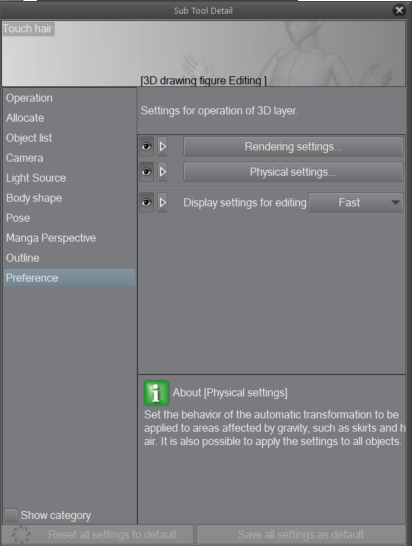Toggle eye icon beside Rendering settings
The width and height of the screenshot is (412, 546).
click(x=147, y=147)
